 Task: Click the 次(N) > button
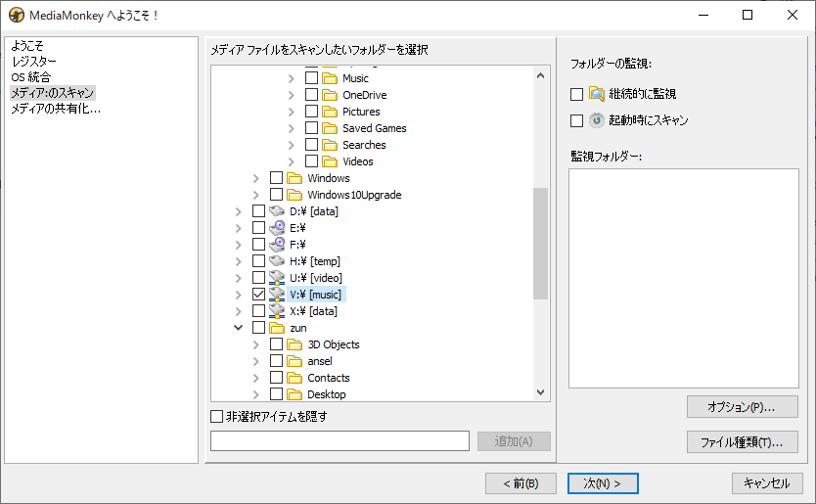[x=603, y=483]
